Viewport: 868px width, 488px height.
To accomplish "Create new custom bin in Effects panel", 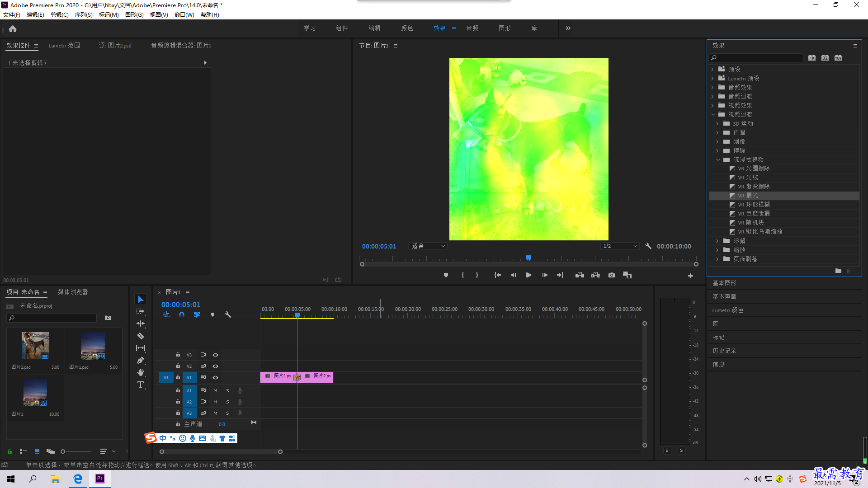I will 838,271.
